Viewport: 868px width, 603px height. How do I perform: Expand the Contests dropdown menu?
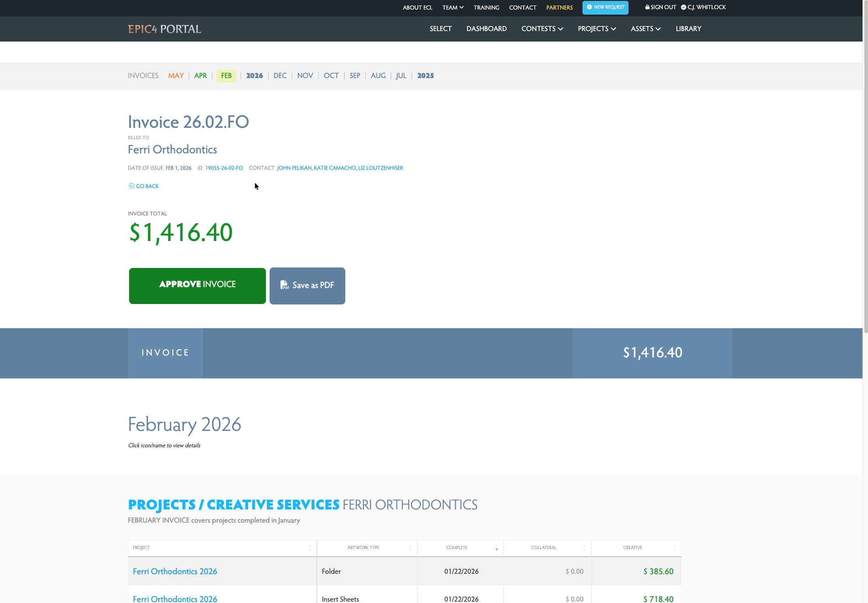(542, 29)
